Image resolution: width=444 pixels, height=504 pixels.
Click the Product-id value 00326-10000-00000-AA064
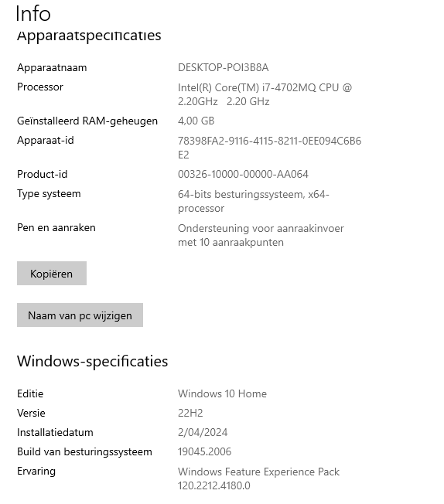click(x=243, y=174)
